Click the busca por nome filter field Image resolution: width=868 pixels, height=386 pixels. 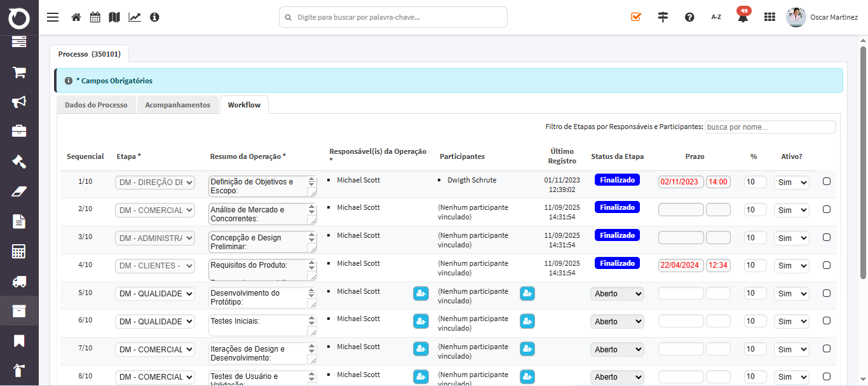pyautogui.click(x=770, y=127)
